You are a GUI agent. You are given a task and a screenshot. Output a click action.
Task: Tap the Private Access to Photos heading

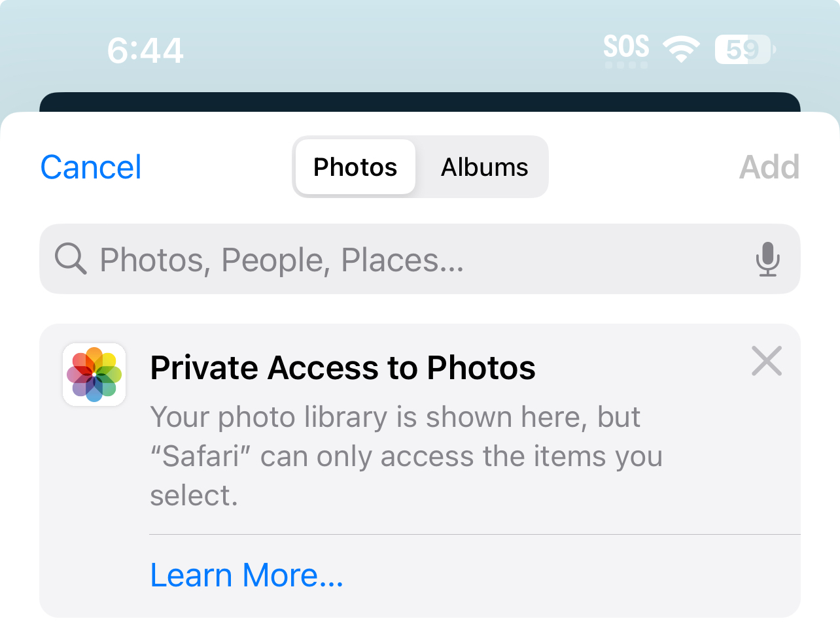point(343,367)
